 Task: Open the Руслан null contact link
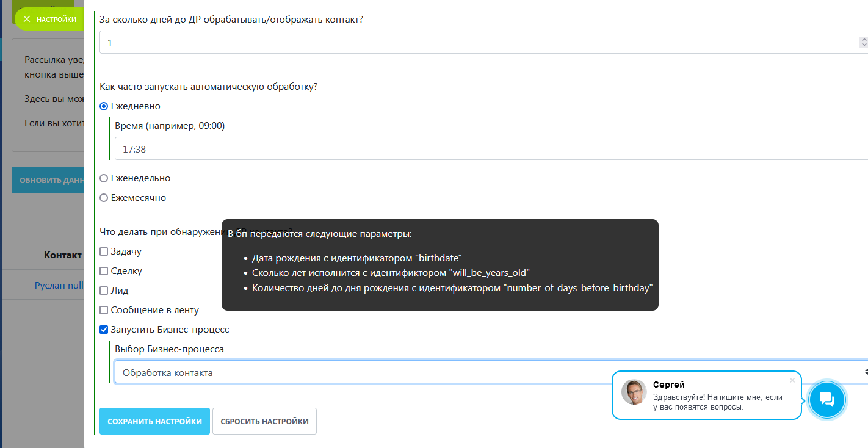coord(59,286)
